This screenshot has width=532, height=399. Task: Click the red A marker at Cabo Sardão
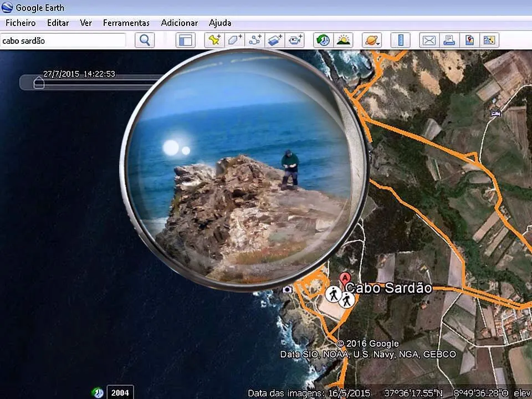345,279
